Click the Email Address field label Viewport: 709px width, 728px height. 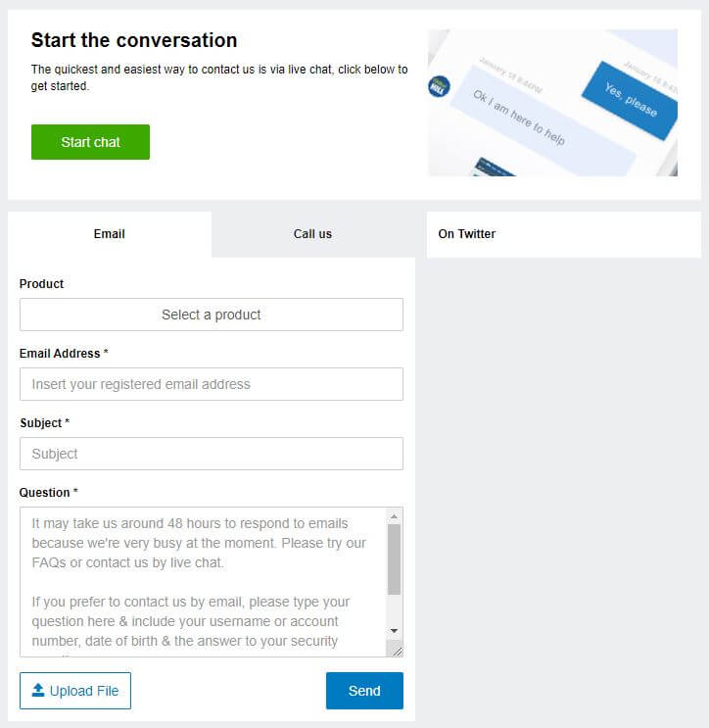64,354
